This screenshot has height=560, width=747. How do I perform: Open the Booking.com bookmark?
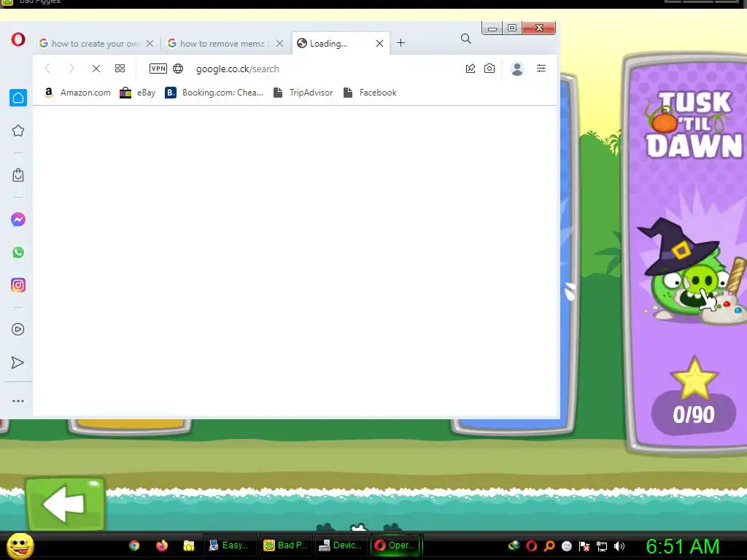[x=214, y=93]
